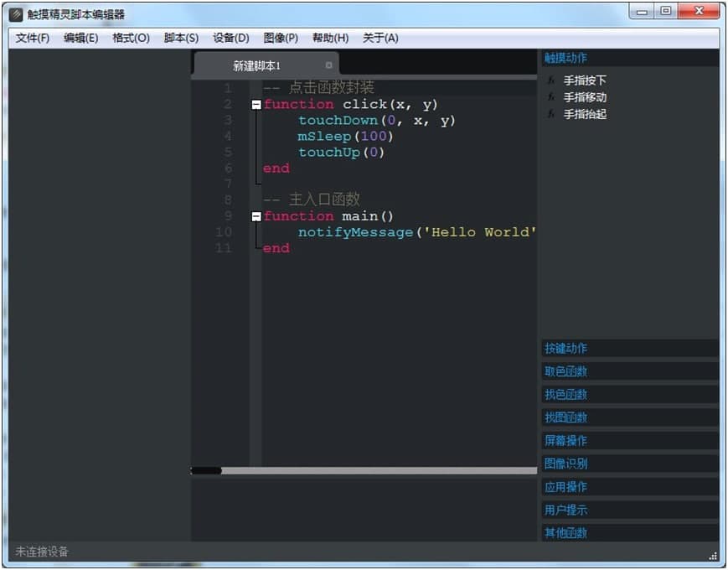Select the 手指按下 function entry

click(x=585, y=81)
